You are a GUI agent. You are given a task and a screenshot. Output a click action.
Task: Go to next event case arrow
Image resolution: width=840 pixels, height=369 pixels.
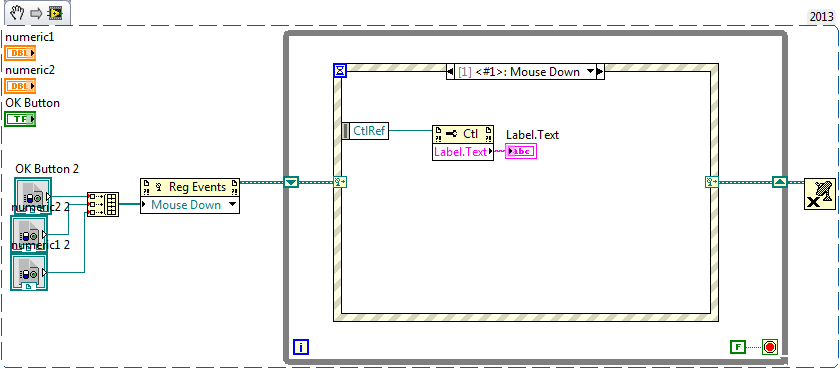click(600, 72)
